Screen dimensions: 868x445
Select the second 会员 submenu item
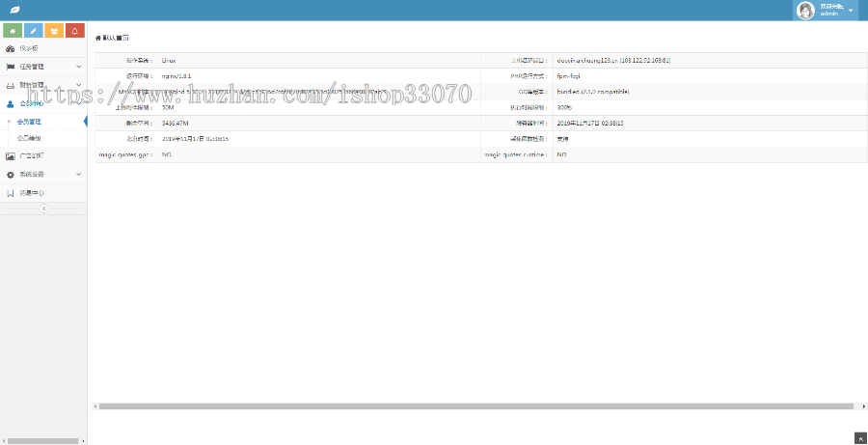(x=29, y=139)
